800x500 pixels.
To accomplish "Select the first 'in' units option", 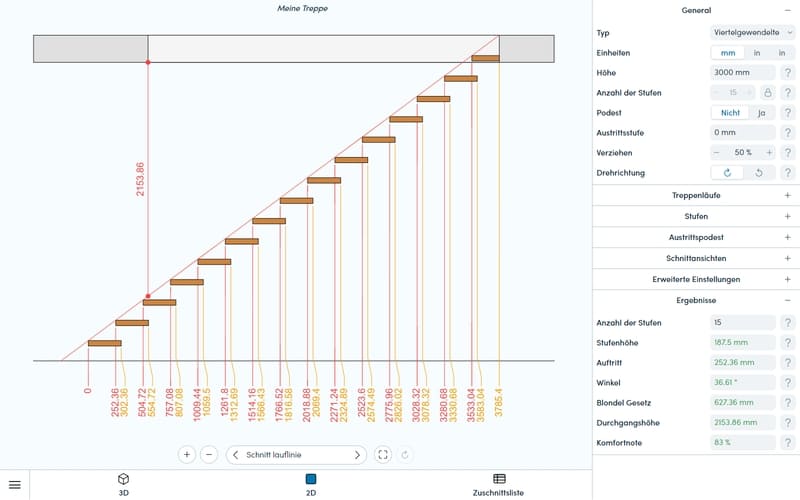I will pyautogui.click(x=757, y=53).
